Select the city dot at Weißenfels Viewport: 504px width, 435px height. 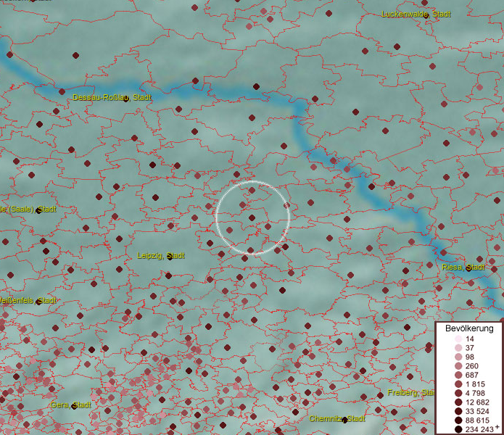[x=39, y=302]
